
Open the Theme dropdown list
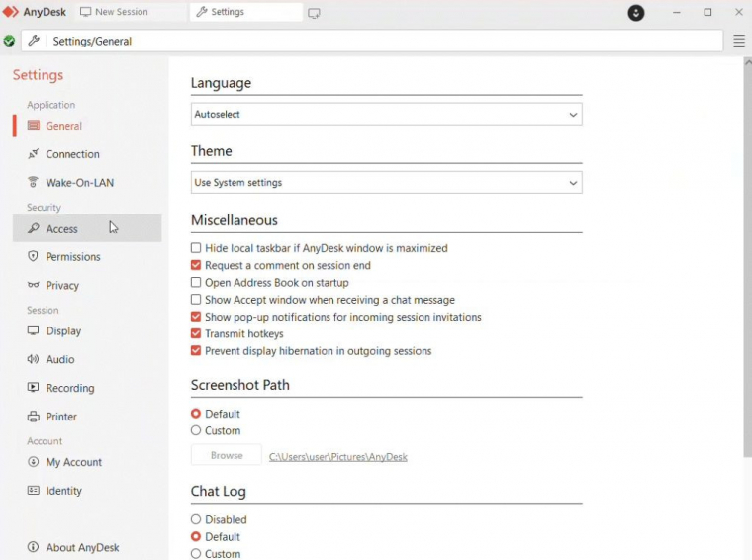pyautogui.click(x=387, y=183)
